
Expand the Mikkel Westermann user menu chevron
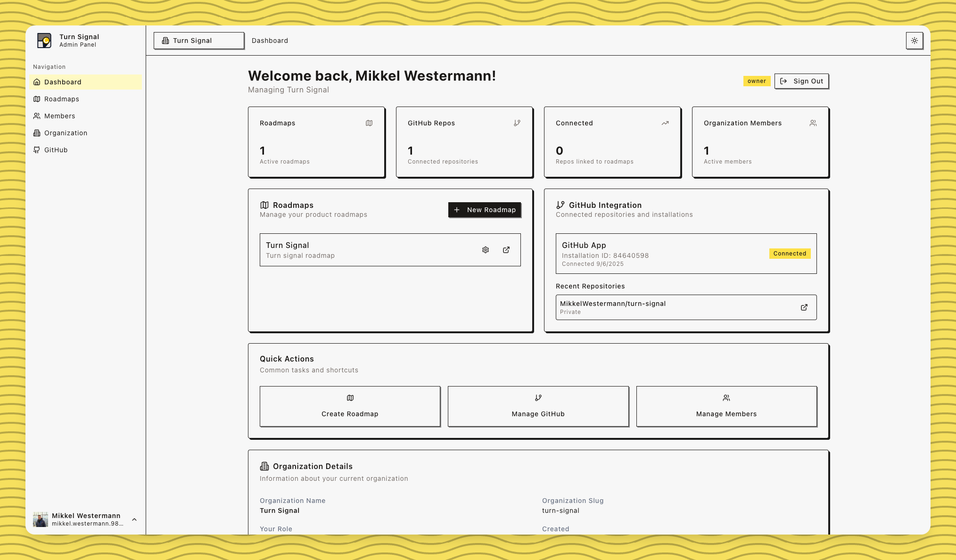[134, 519]
